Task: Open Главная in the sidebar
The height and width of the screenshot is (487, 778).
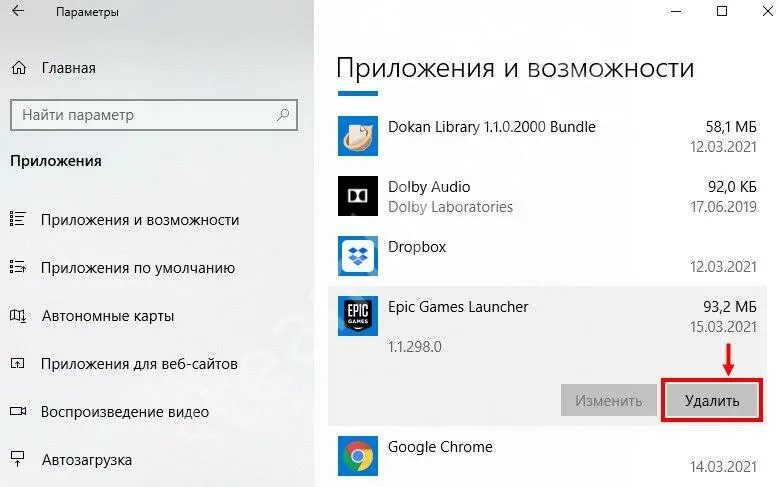Action: click(x=68, y=68)
